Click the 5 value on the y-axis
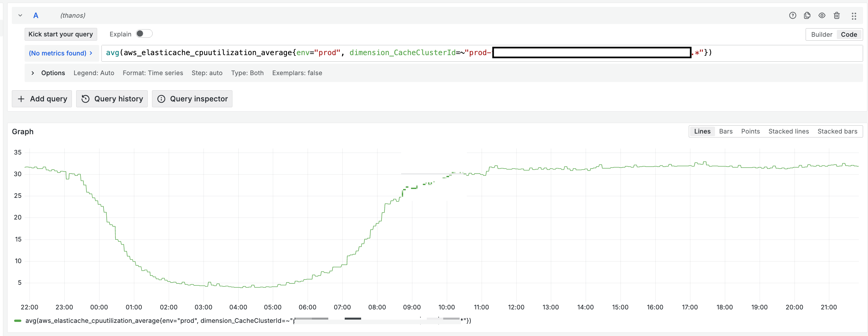This screenshot has height=336, width=868. (x=20, y=283)
